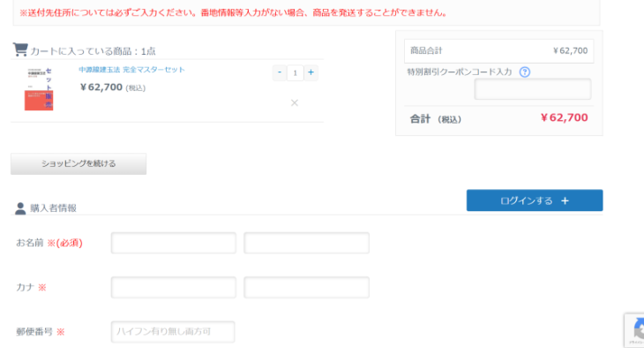This screenshot has height=348, width=644.
Task: Click the shopping cart icon
Action: tap(20, 49)
